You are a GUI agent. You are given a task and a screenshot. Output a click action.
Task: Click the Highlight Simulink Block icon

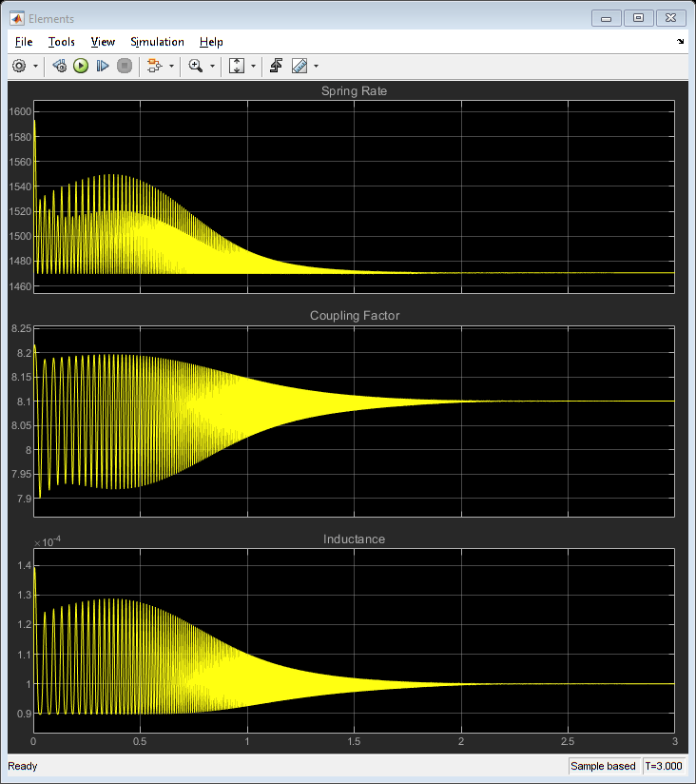point(154,66)
